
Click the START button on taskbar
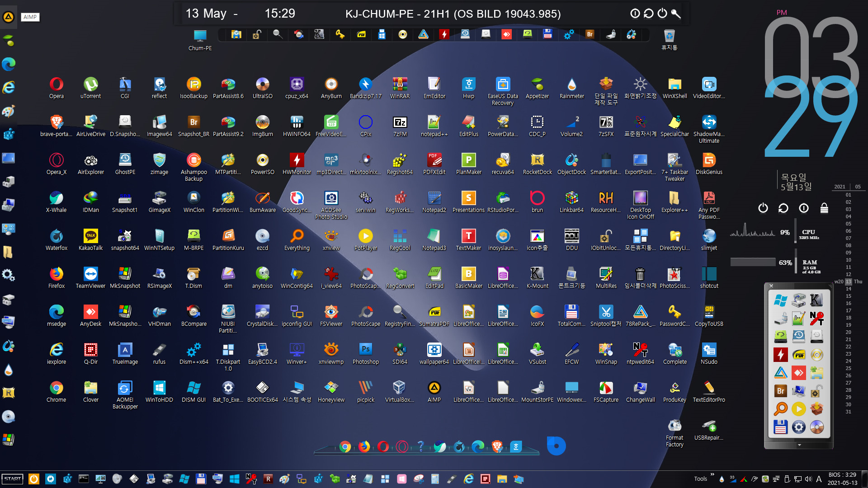point(13,479)
